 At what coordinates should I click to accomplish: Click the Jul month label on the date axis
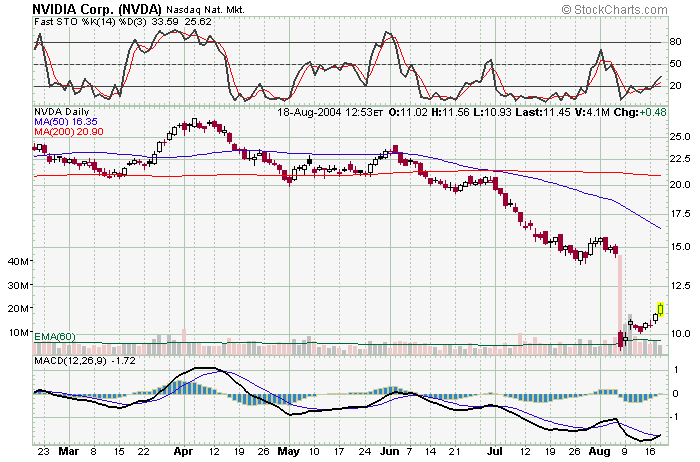click(495, 451)
